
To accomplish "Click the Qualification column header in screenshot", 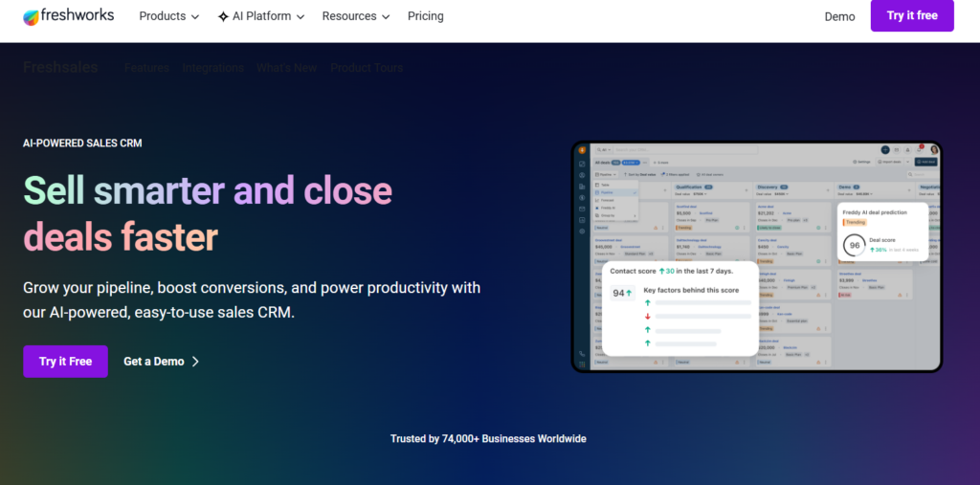I will click(x=695, y=187).
